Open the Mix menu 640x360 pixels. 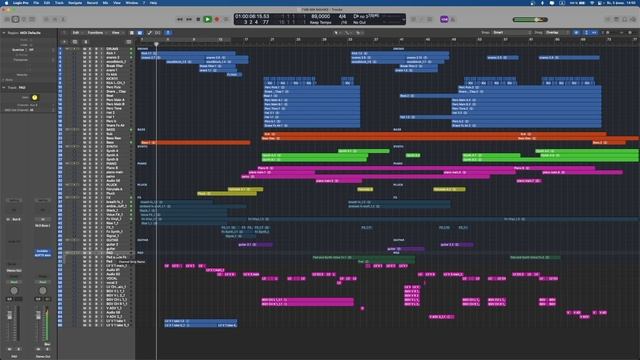pyautogui.click(x=105, y=3)
